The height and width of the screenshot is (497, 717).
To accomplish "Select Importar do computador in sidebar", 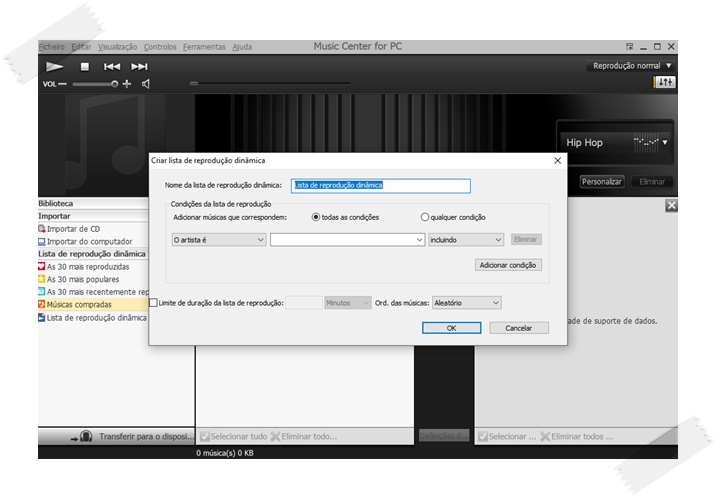I will (x=90, y=241).
